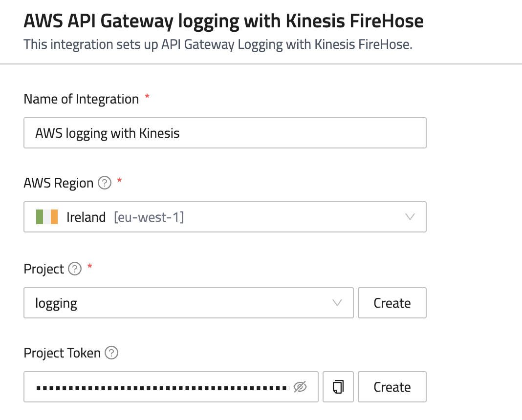
Task: Click the 'AWS API Gateway logging' page heading
Action: [x=223, y=21]
